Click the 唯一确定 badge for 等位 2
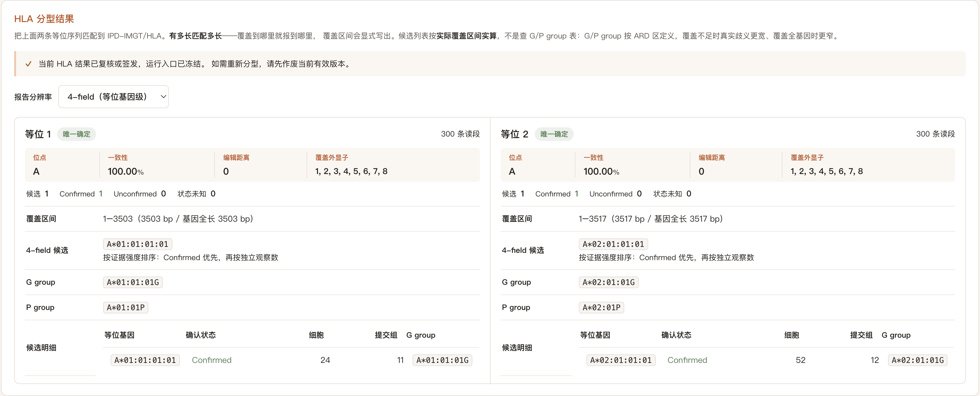Screen dimensions: 980x396 [x=554, y=134]
